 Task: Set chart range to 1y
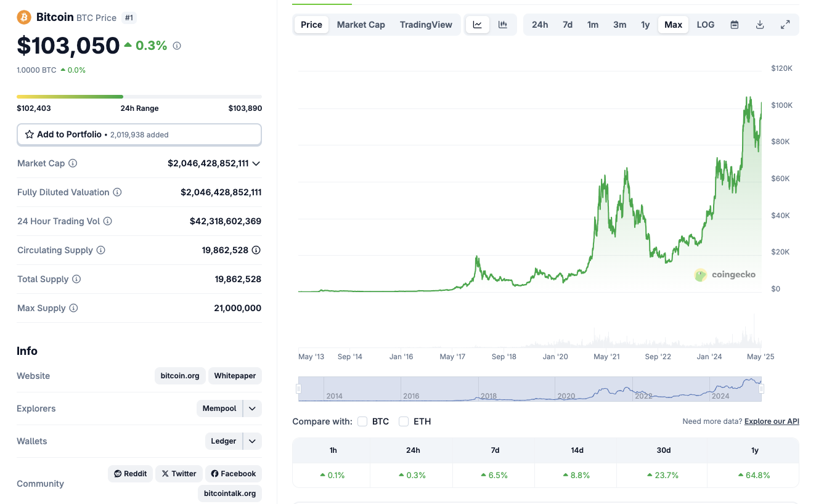click(x=645, y=25)
